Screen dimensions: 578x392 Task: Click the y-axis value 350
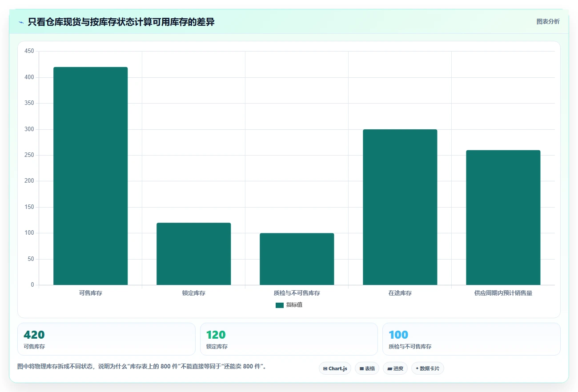[29, 103]
